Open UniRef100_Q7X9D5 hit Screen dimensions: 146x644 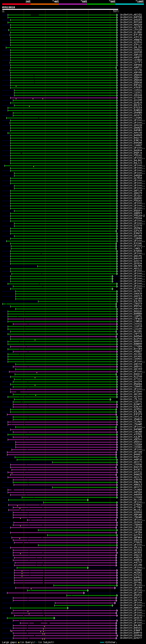pyautogui.click(x=131, y=98)
